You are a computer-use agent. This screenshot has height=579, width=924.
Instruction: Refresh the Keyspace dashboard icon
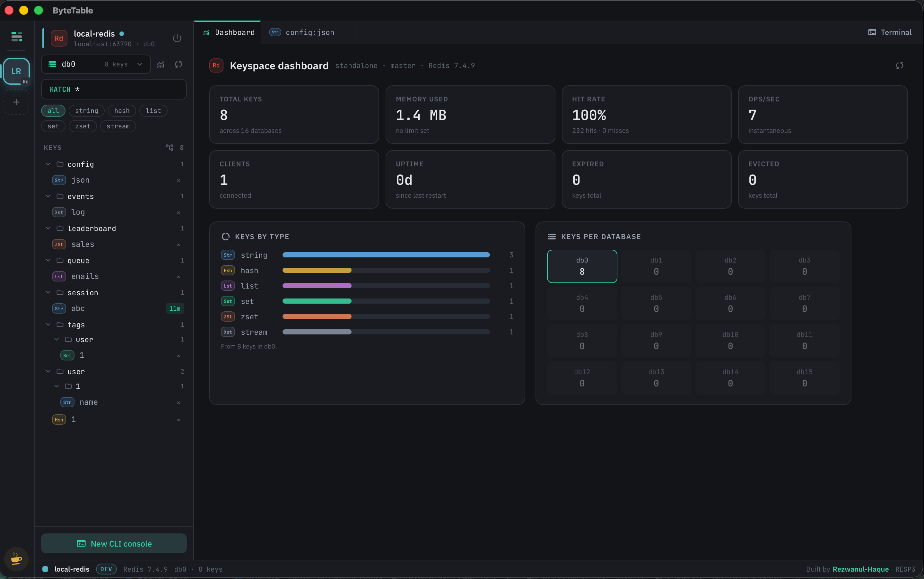(x=900, y=65)
